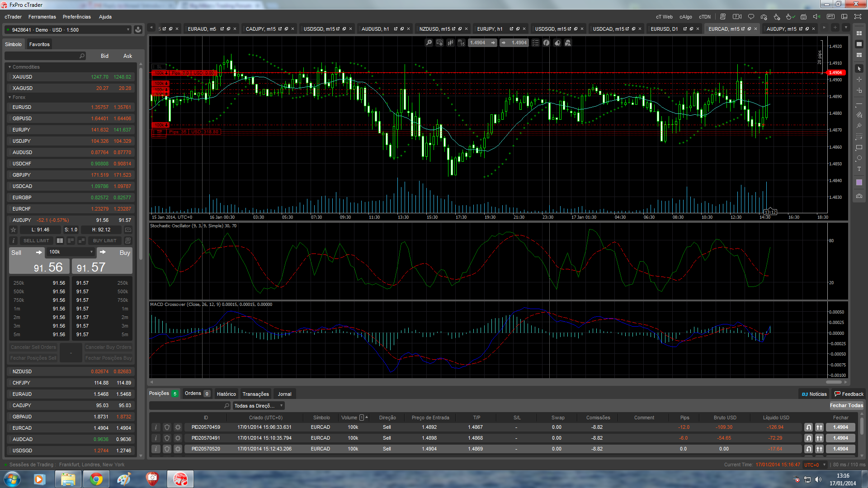Screen dimensions: 868x488
Task: Switch to multi-chart grid layout
Action: pos(859,33)
